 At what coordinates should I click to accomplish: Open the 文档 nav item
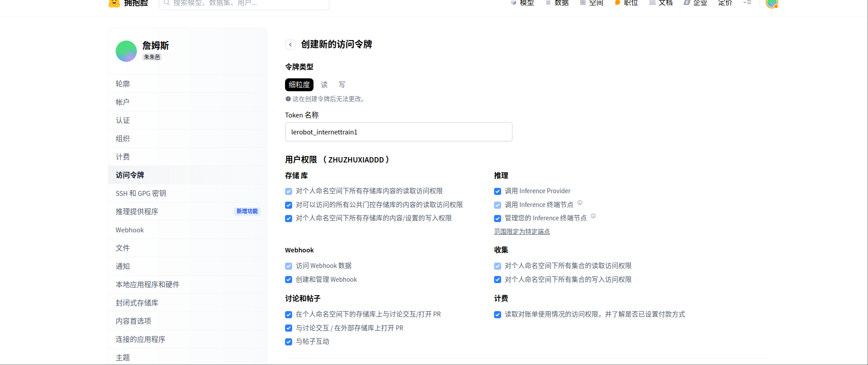(x=661, y=3)
